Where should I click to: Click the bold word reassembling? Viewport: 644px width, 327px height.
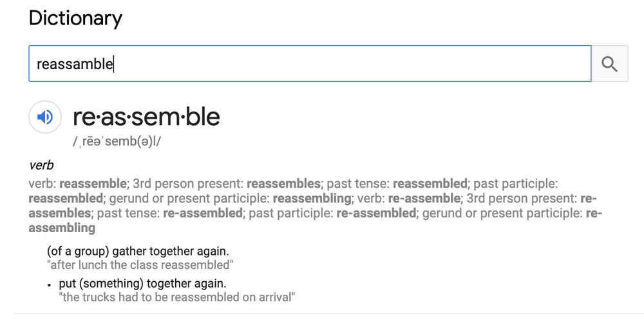coord(312,198)
